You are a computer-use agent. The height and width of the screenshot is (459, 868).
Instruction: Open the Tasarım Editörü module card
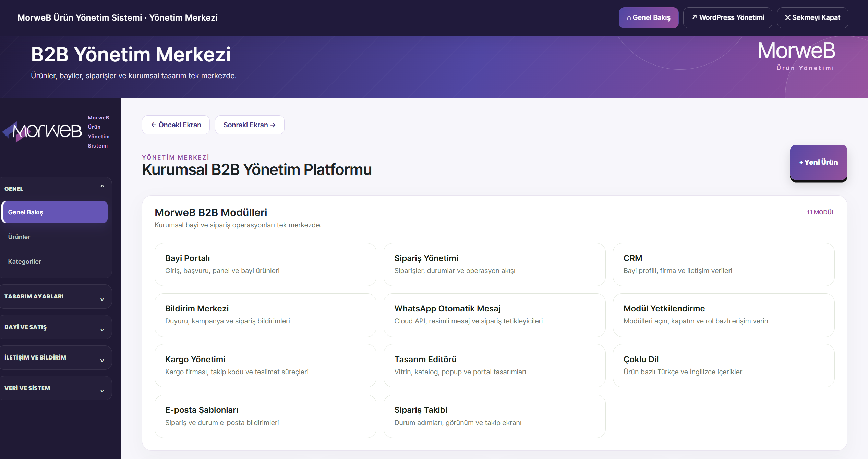tap(494, 366)
